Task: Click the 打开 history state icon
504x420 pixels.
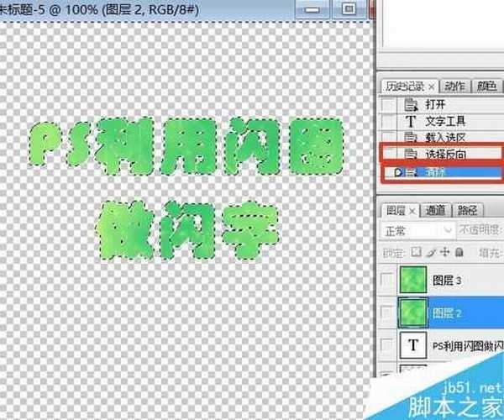Action: pos(411,104)
